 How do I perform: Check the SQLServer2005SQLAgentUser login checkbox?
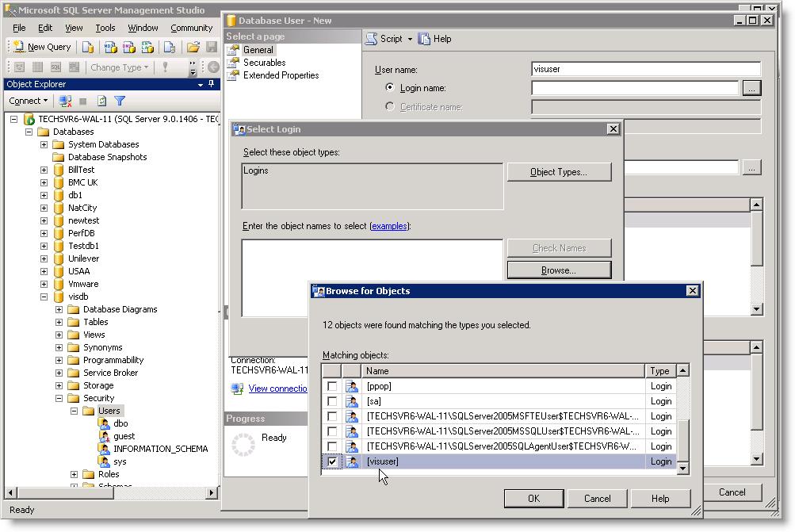click(332, 446)
